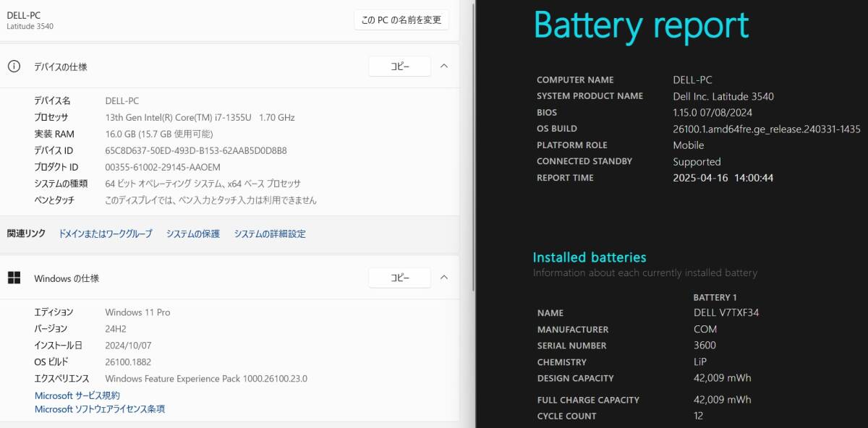Click the Windows logo icon beside Windows の仕様

[x=14, y=278]
